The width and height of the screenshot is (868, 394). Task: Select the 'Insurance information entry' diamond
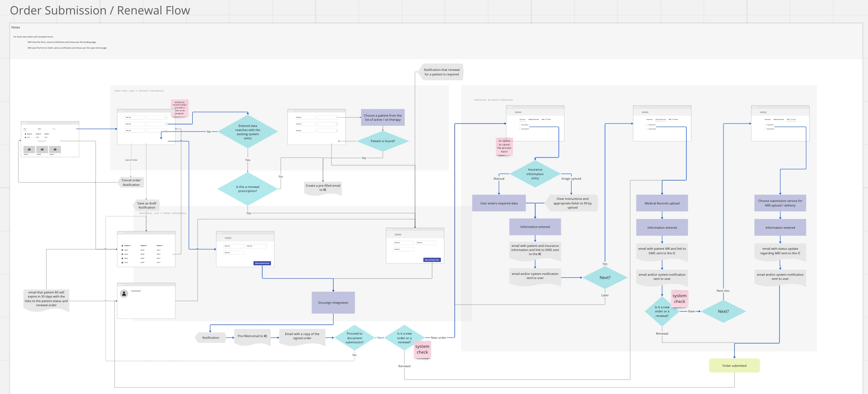click(535, 174)
